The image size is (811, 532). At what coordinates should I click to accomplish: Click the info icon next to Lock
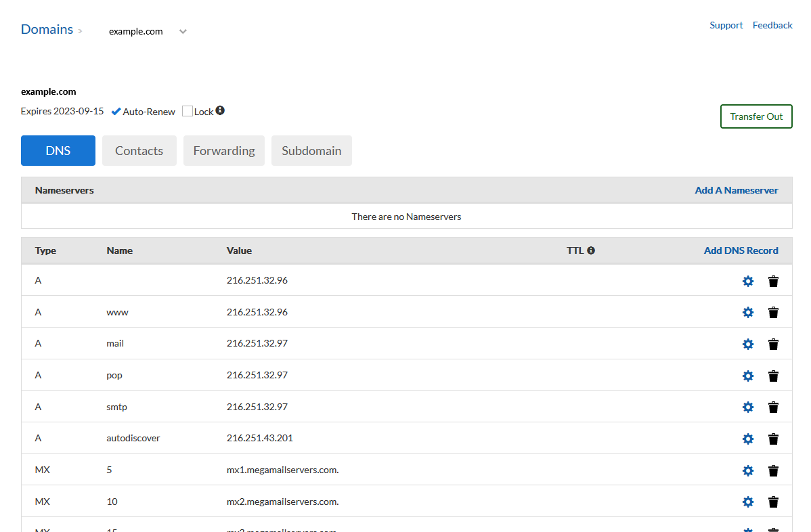pyautogui.click(x=220, y=110)
